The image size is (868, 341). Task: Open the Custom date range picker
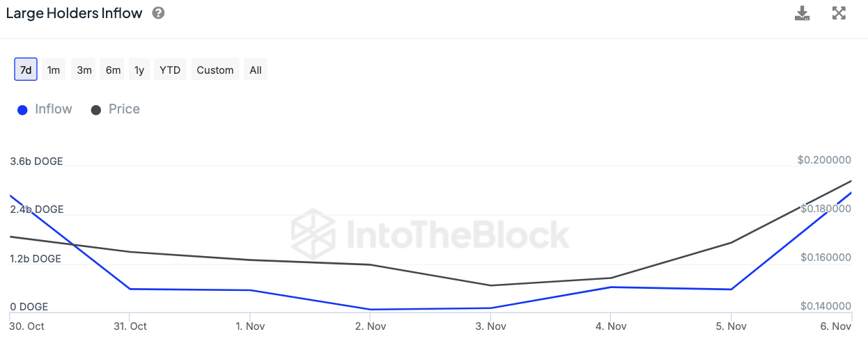[x=215, y=70]
